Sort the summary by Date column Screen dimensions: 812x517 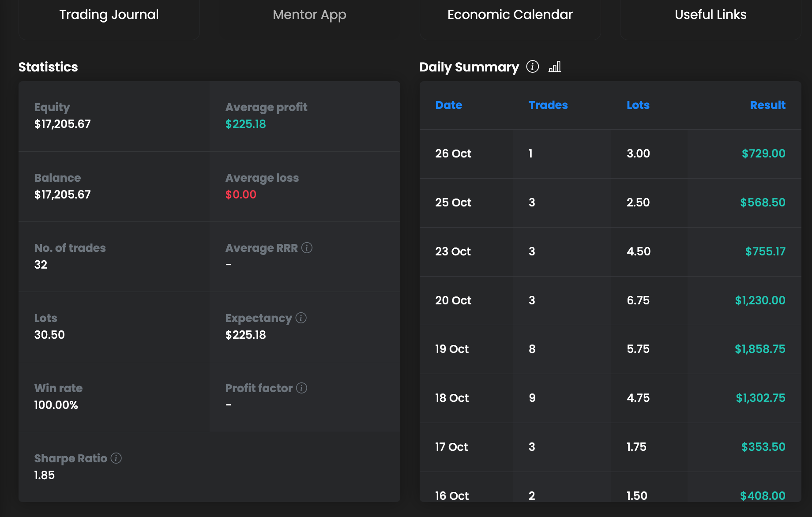[x=448, y=105]
